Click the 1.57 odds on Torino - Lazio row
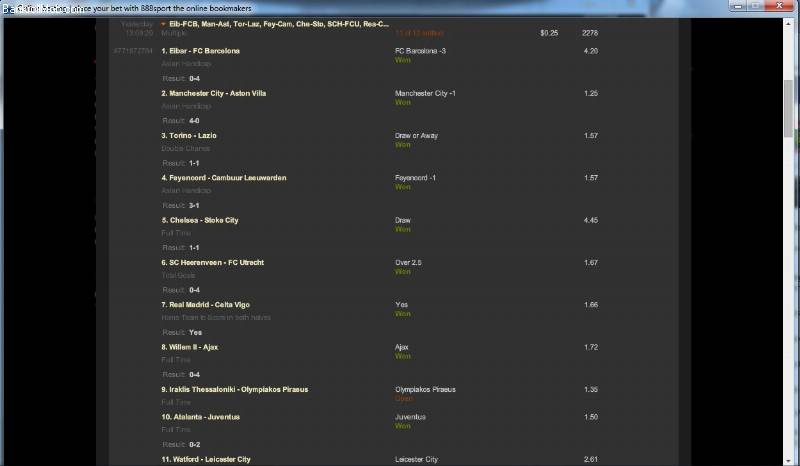Screen dimensions: 800x466 [591, 136]
